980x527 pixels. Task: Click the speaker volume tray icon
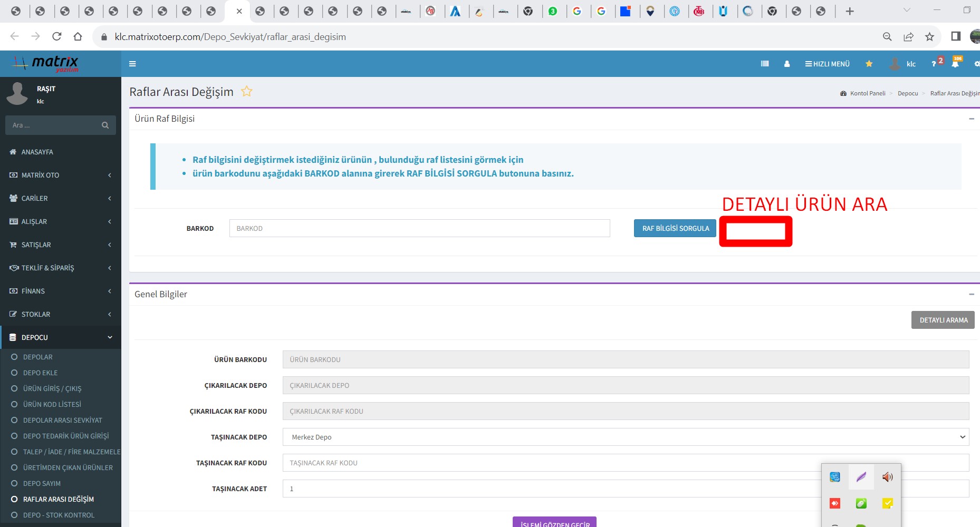(887, 477)
